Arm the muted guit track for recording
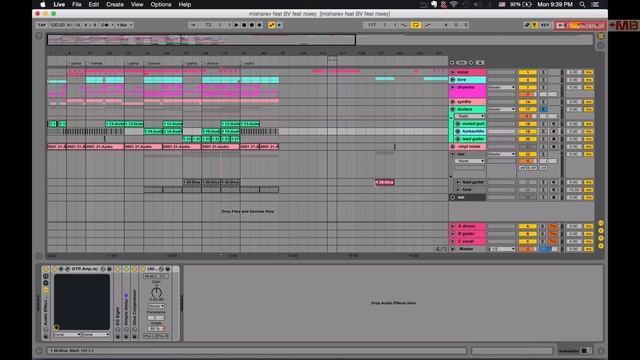This screenshot has width=640, height=360. (553, 124)
